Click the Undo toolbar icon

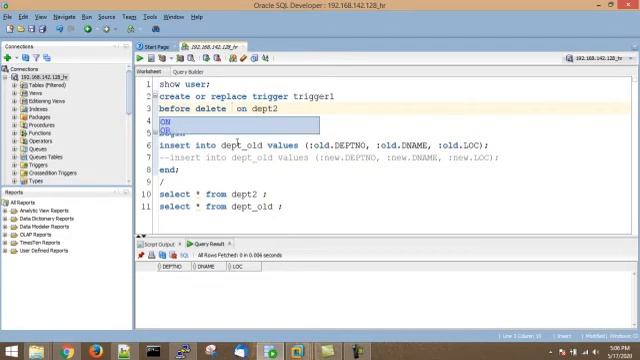pyautogui.click(x=60, y=29)
